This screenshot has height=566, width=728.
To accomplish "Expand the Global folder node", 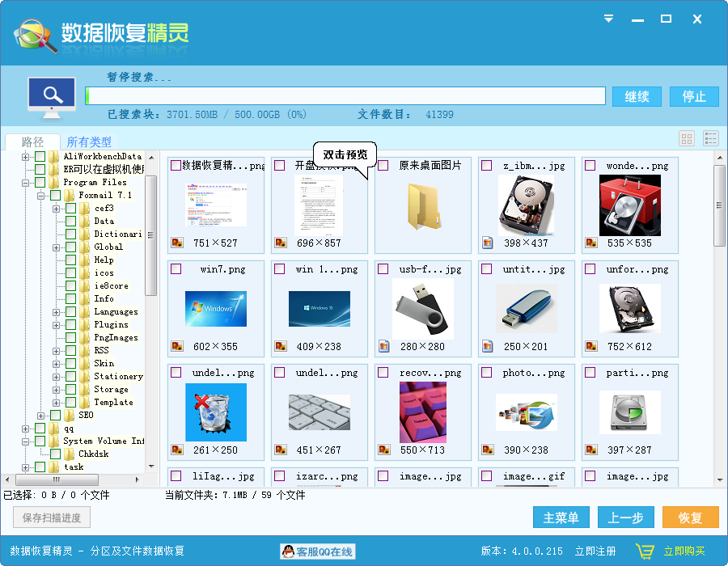I will pyautogui.click(x=56, y=247).
